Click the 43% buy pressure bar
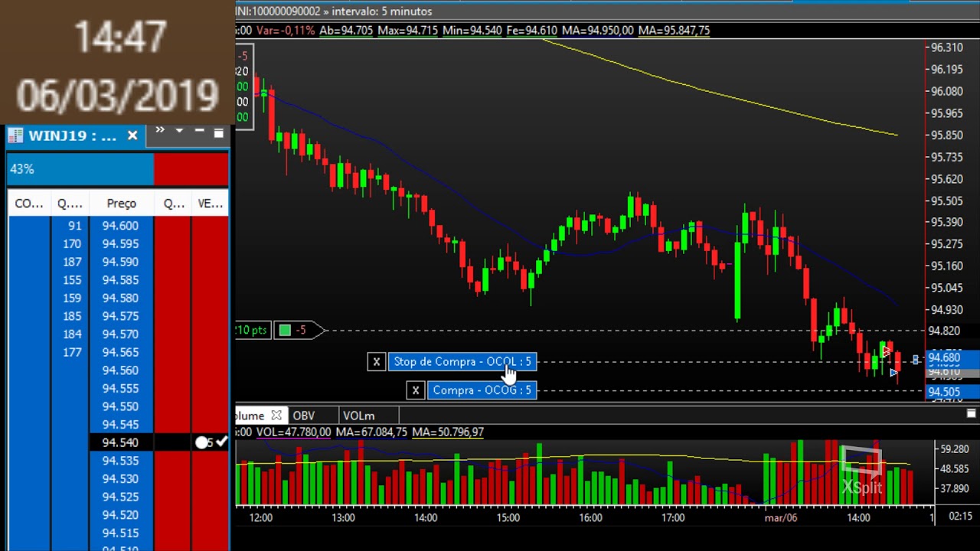Image resolution: width=980 pixels, height=551 pixels. (80, 169)
